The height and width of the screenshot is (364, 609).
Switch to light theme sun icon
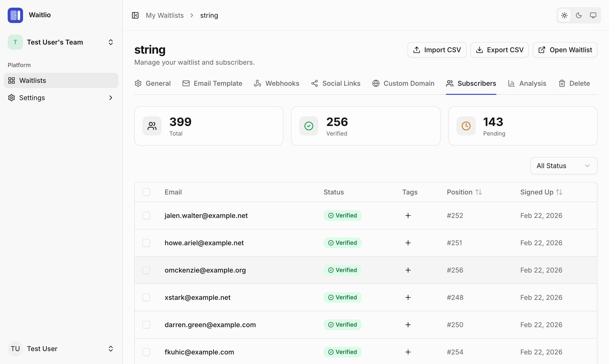[x=564, y=16]
